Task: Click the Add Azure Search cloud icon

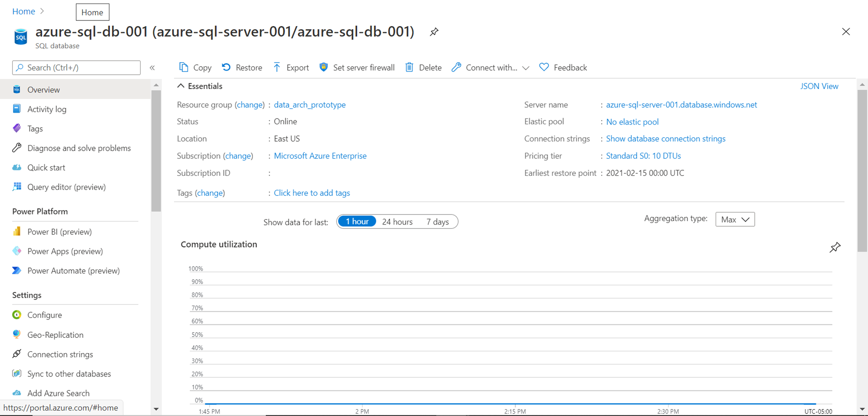Action: coord(17,393)
